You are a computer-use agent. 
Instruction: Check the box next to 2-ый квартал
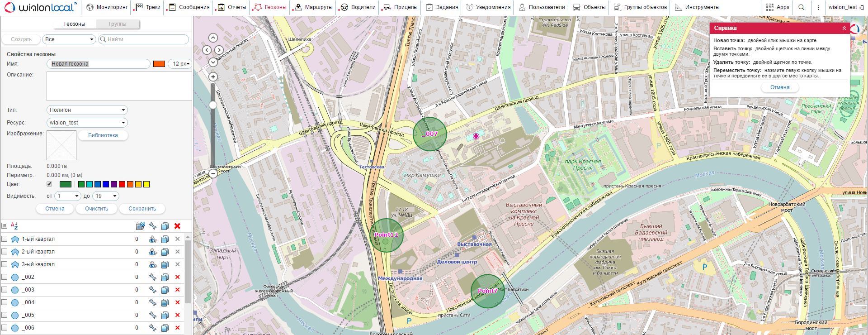point(5,252)
